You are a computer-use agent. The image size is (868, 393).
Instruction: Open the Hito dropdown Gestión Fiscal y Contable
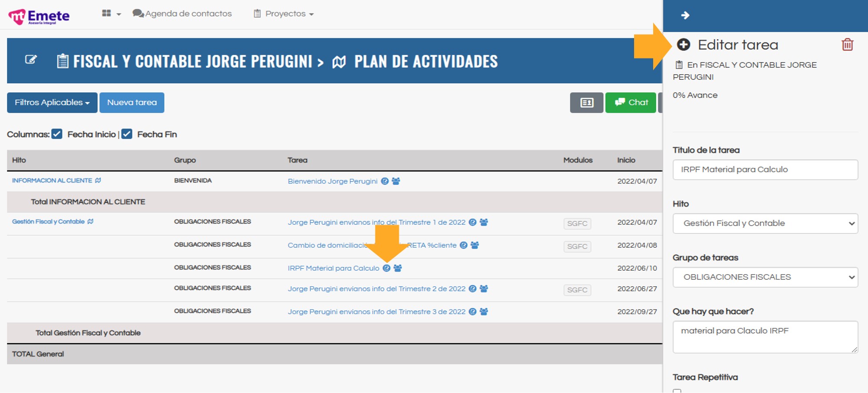click(765, 223)
